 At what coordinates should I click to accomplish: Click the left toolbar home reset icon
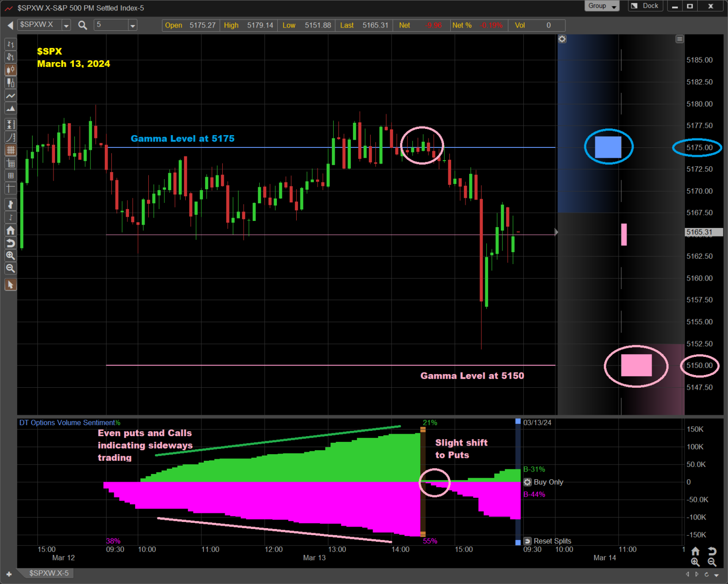coord(10,230)
